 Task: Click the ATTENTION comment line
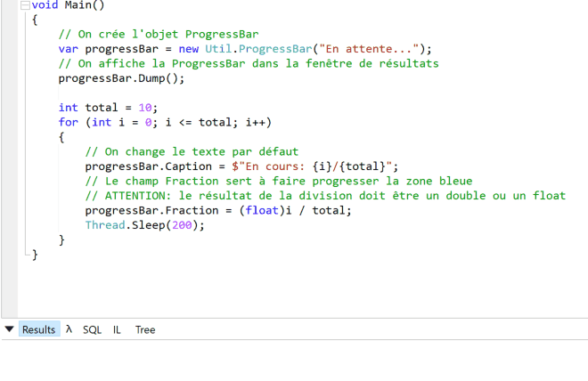324,196
